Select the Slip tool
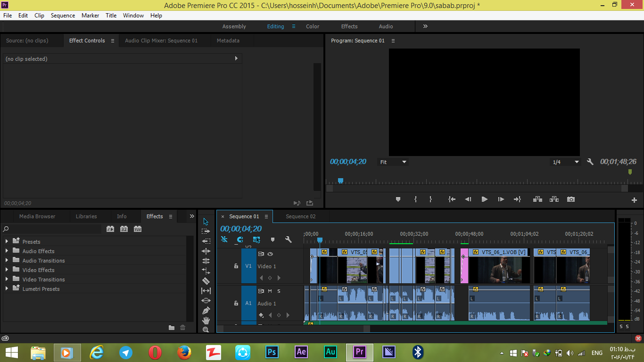This screenshot has height=362, width=644. [x=206, y=291]
